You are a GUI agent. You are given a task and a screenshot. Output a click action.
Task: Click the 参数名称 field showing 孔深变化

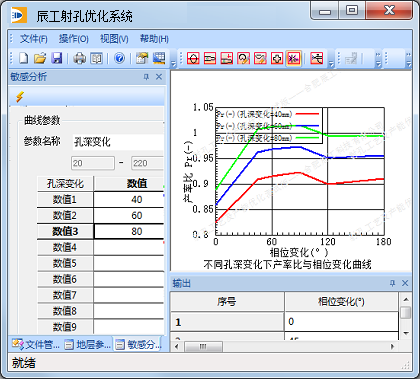click(x=118, y=142)
